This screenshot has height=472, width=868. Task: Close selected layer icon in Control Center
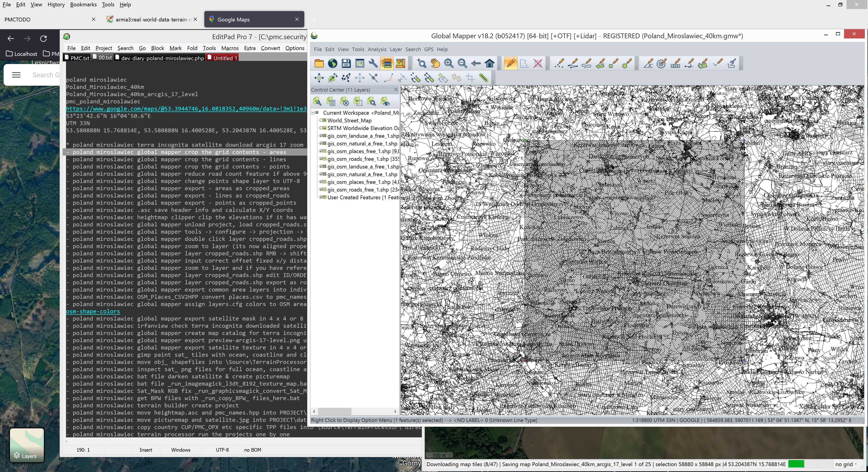344,101
